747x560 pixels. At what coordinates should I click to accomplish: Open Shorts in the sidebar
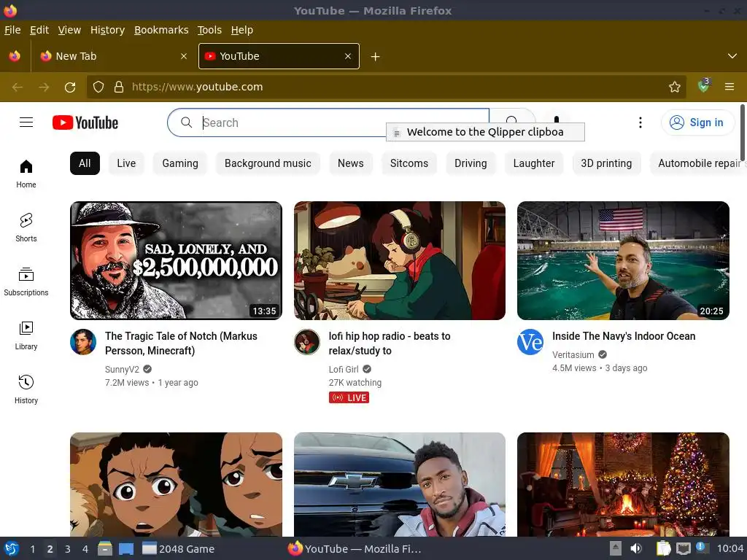point(26,227)
